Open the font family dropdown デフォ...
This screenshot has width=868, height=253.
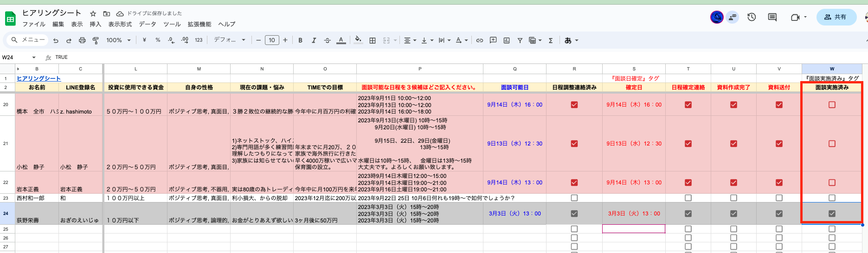[229, 40]
